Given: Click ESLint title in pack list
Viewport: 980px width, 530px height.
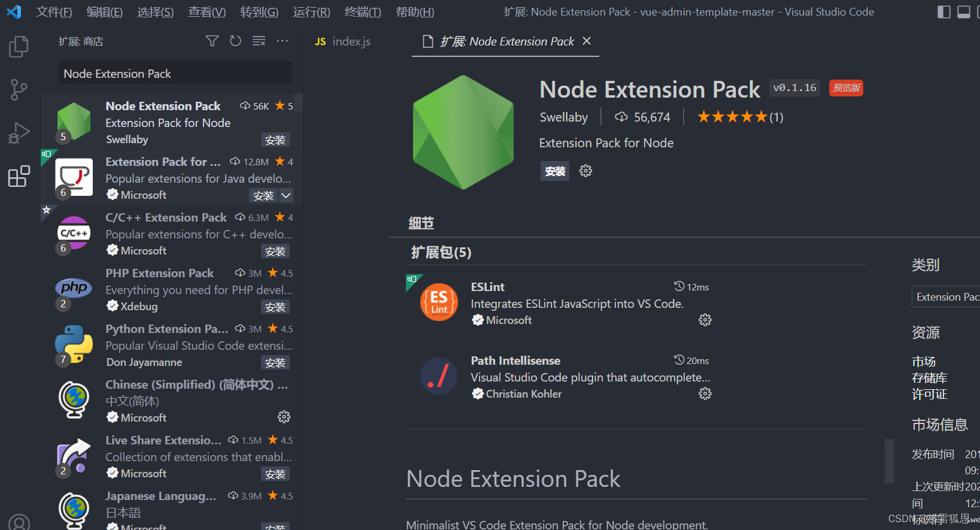Looking at the screenshot, I should click(x=487, y=287).
